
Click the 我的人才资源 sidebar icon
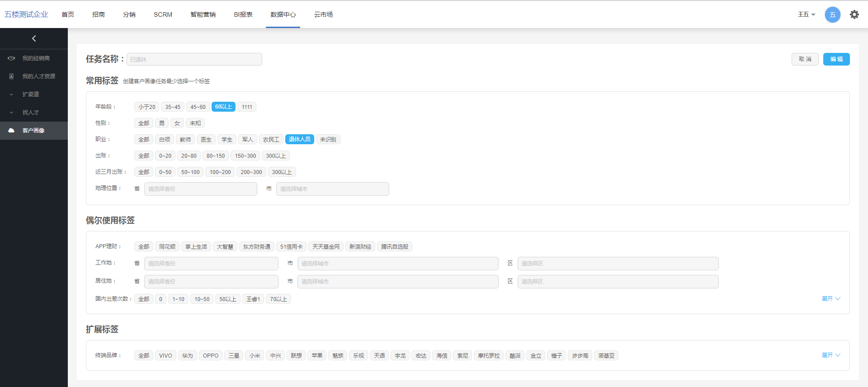pos(12,76)
